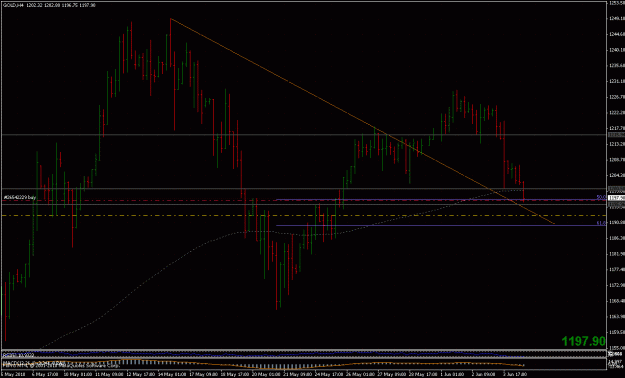Click the "1 Jun 01:00" time axis label

(453, 375)
